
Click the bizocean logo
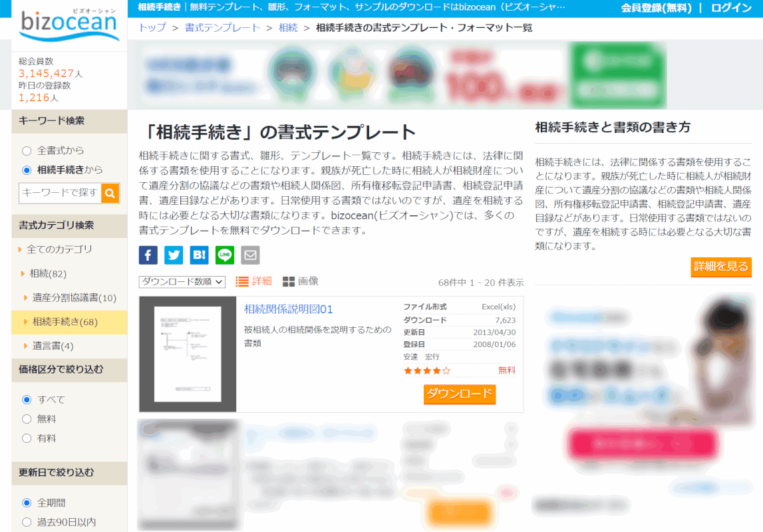click(x=69, y=25)
